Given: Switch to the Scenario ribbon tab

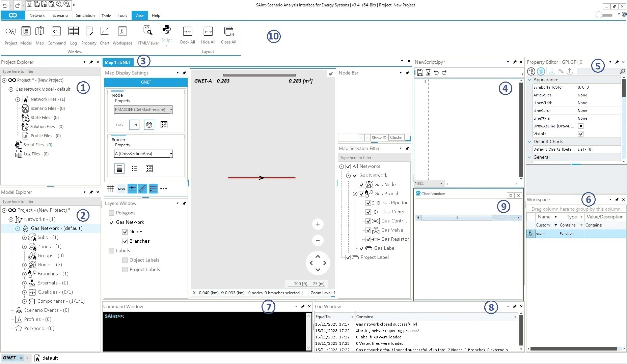Looking at the screenshot, I should click(x=60, y=16).
